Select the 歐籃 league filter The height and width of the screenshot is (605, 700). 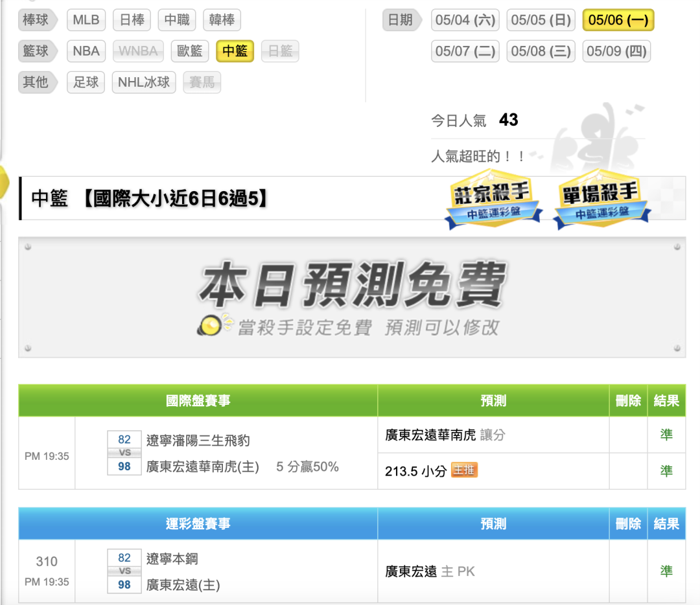pyautogui.click(x=190, y=51)
